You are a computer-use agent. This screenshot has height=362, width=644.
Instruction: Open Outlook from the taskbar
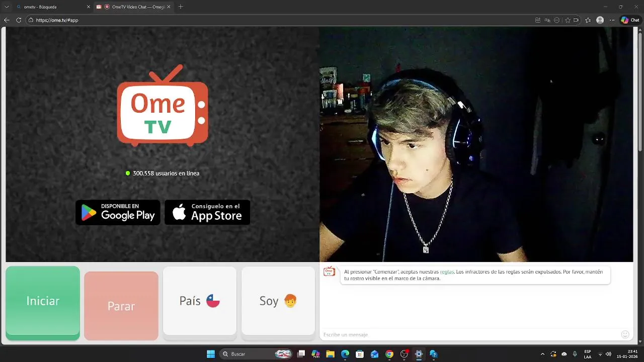(x=374, y=354)
